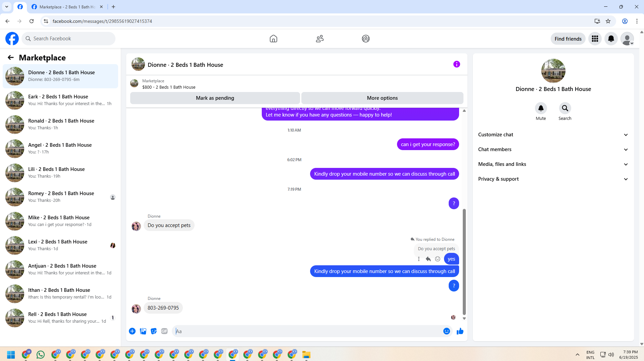Open the notifications bell icon
The height and width of the screenshot is (361, 644).
pyautogui.click(x=611, y=39)
